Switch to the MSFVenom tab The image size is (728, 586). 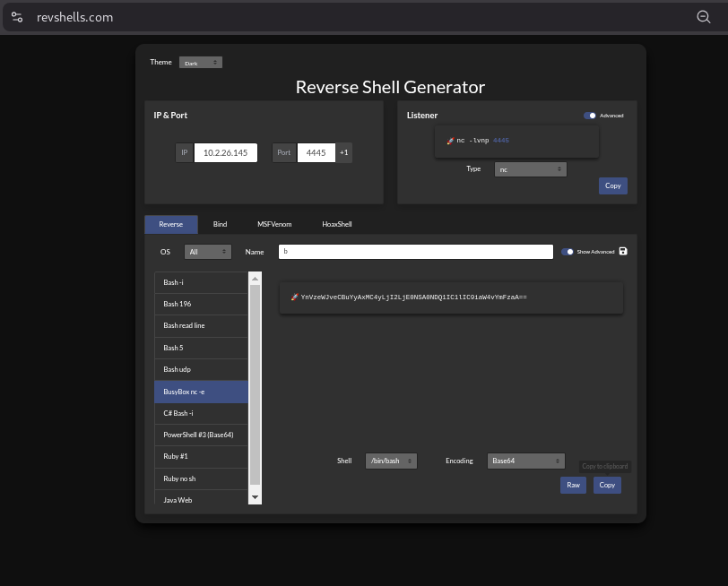click(x=274, y=224)
